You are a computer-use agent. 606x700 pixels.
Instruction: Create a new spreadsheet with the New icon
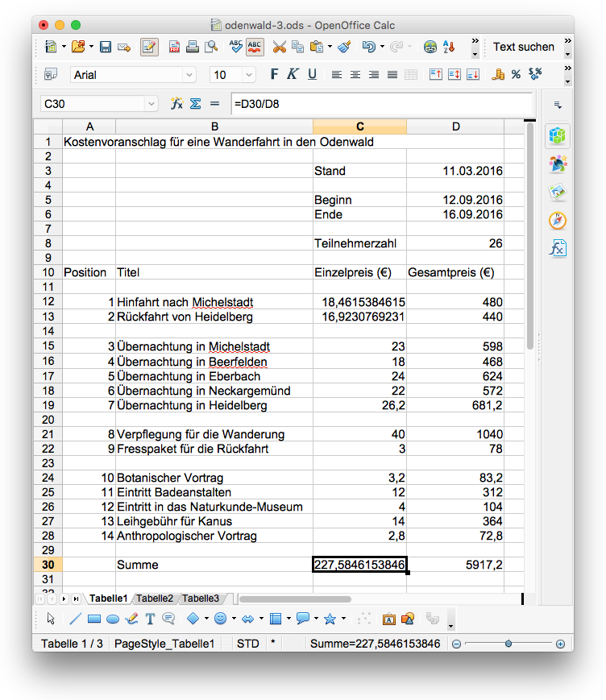click(51, 47)
